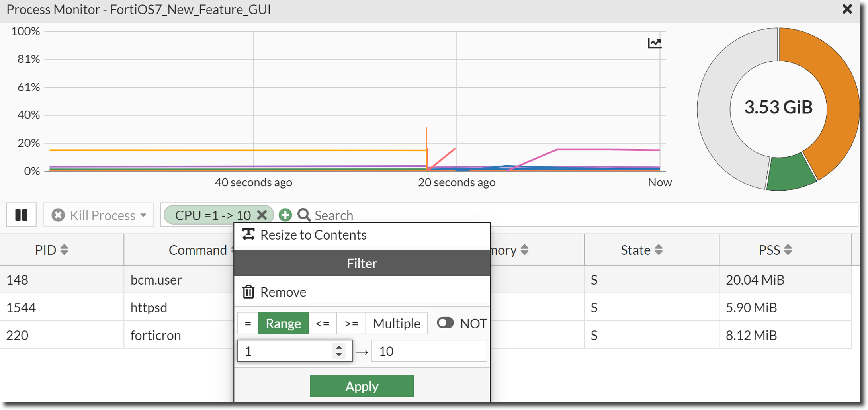The height and width of the screenshot is (410, 868).
Task: Click the range end value field
Action: [x=428, y=351]
